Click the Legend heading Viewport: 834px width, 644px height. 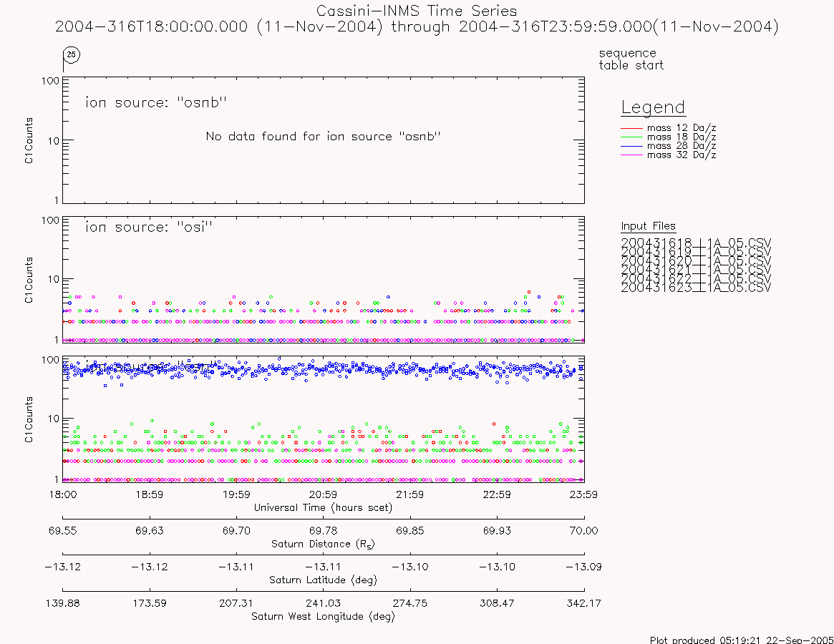pos(653,107)
